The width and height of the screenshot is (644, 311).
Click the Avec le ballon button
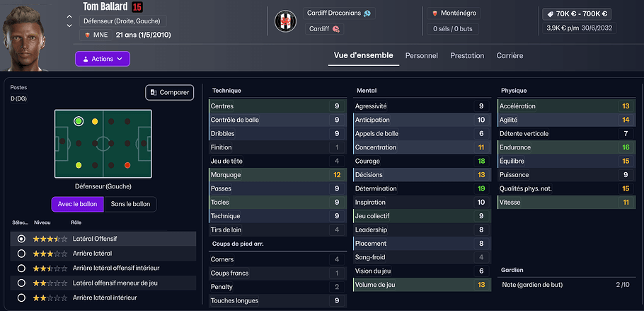[76, 205]
